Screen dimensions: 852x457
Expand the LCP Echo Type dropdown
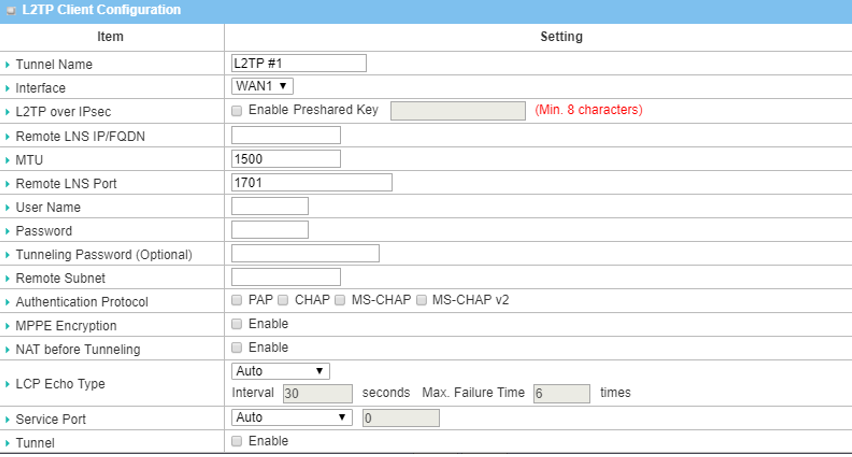280,371
